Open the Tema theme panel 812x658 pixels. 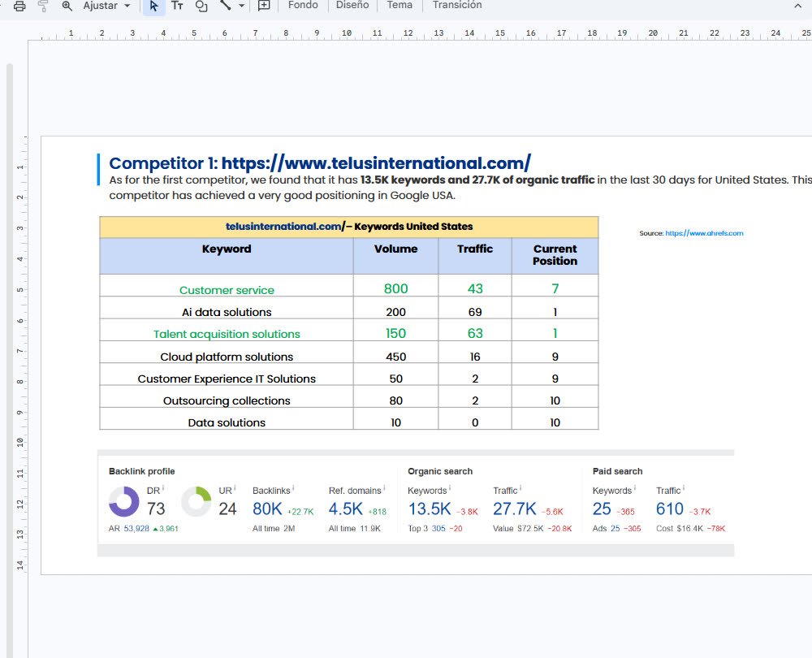(x=400, y=5)
